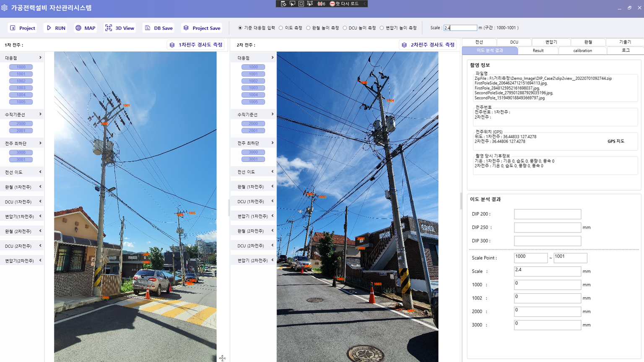
Task: Expand 전선 이도 section in left panel
Action: click(40, 172)
